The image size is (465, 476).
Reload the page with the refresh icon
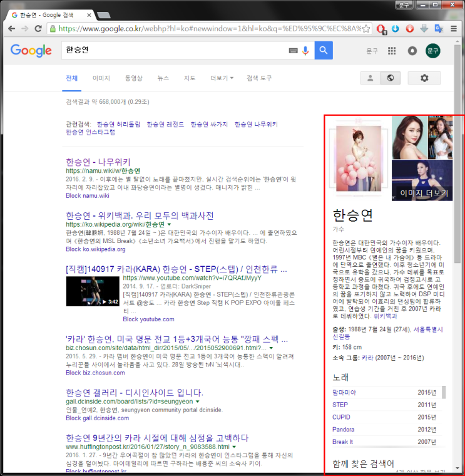point(38,29)
